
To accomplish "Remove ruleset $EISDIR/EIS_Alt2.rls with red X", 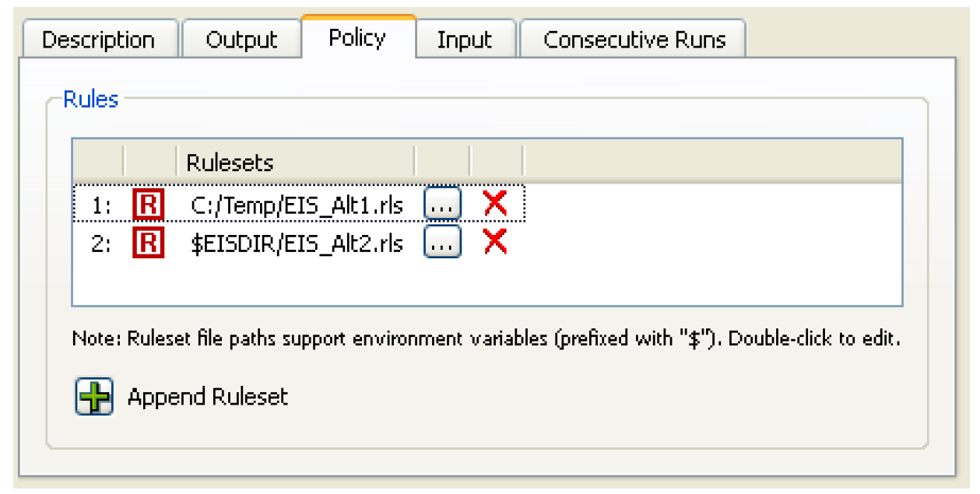I will tap(496, 243).
